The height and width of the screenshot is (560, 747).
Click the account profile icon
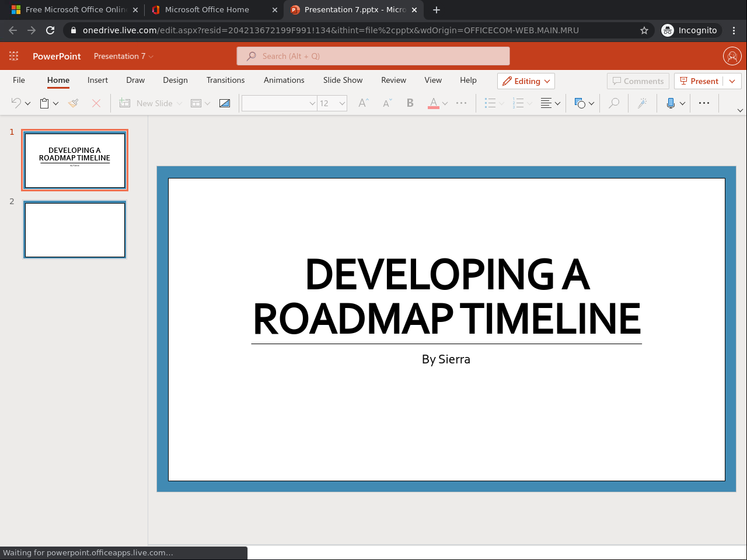coord(732,56)
